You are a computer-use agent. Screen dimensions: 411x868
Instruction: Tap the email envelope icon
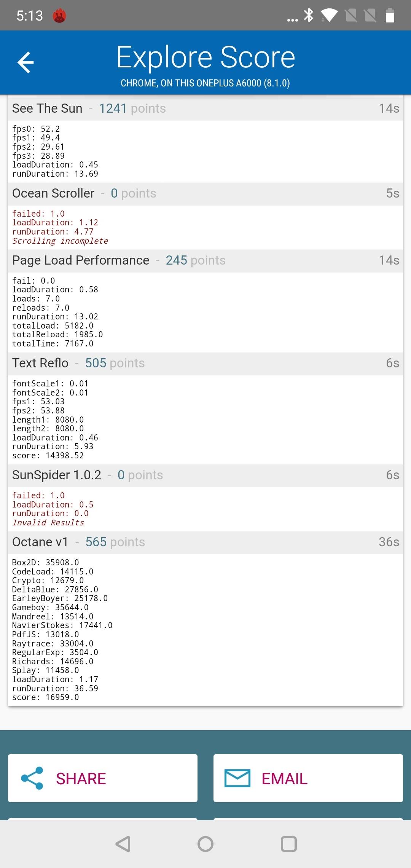point(237,778)
